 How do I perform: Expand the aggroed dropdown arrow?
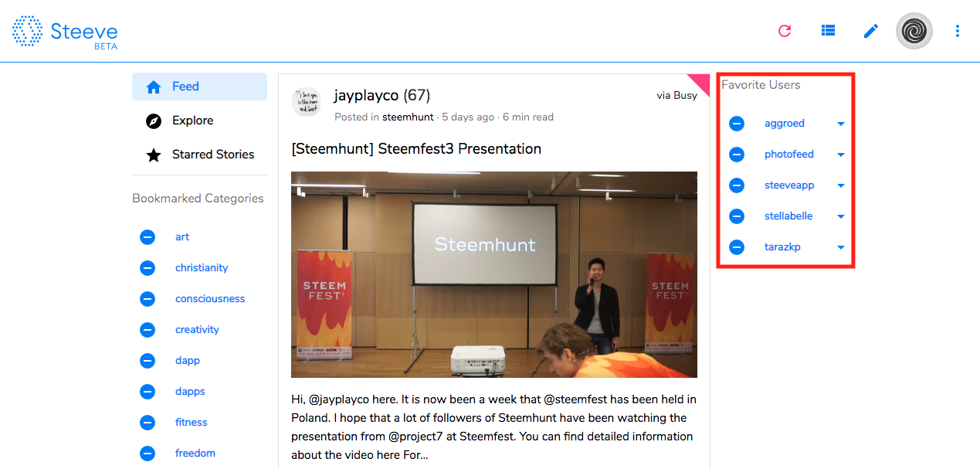(x=841, y=124)
